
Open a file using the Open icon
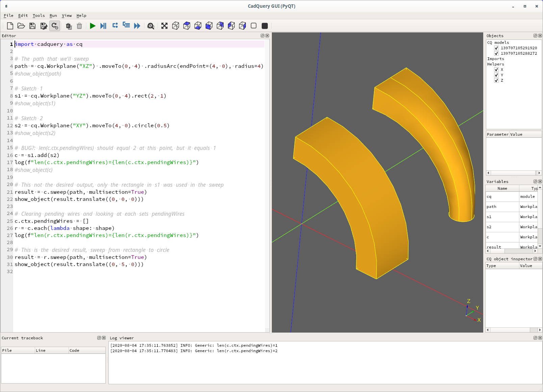click(21, 26)
